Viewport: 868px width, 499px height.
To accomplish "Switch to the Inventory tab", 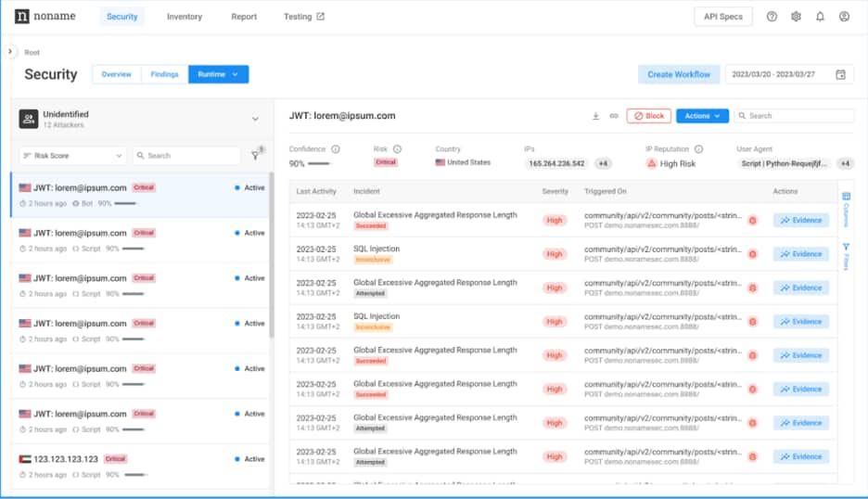I will point(184,17).
